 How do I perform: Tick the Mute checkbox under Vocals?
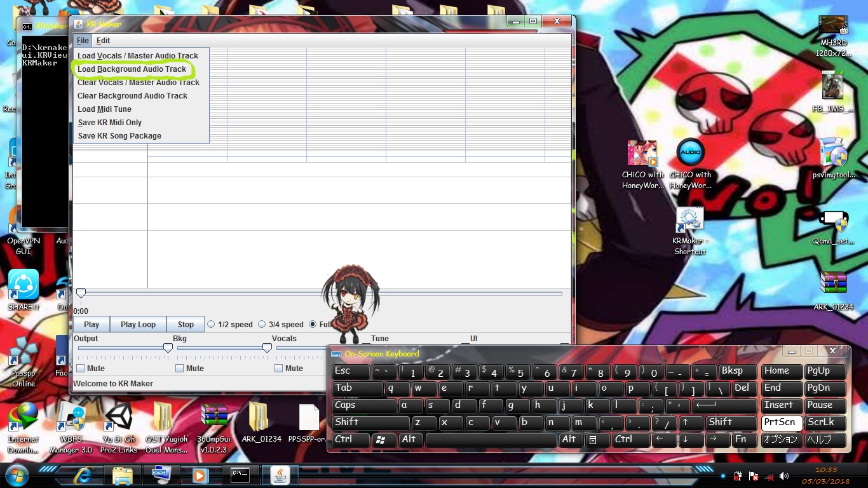(279, 369)
